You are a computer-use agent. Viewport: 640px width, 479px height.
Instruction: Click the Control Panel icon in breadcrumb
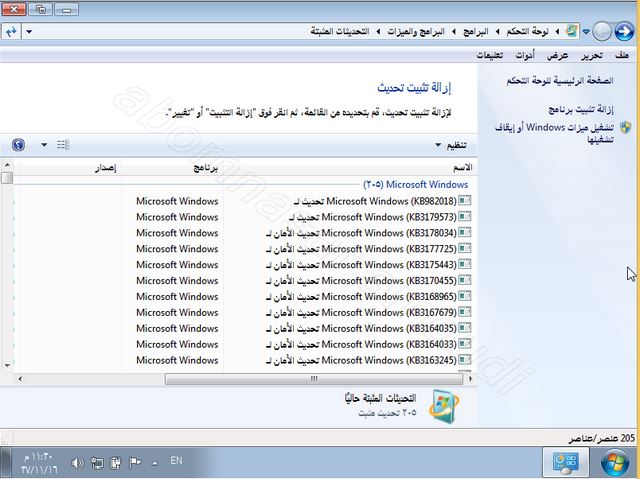[x=572, y=31]
